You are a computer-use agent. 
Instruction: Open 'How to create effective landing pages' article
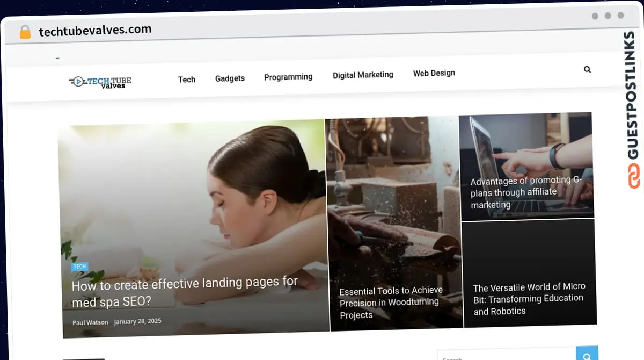tap(185, 291)
